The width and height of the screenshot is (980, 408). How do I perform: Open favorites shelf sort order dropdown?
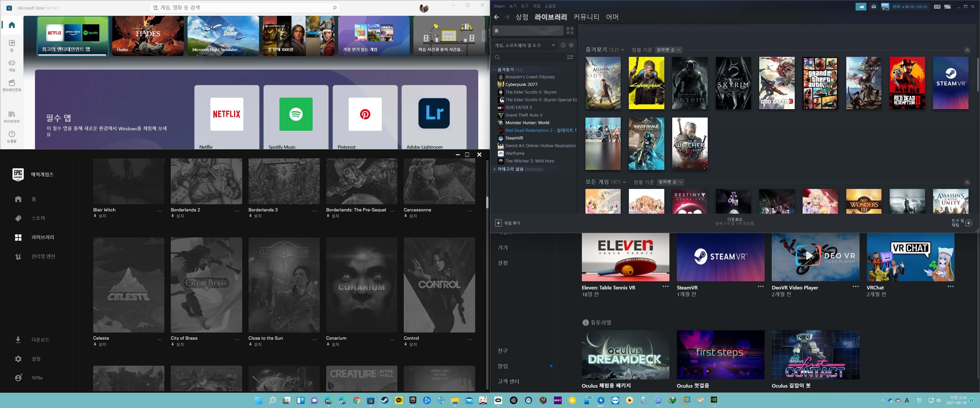point(668,50)
